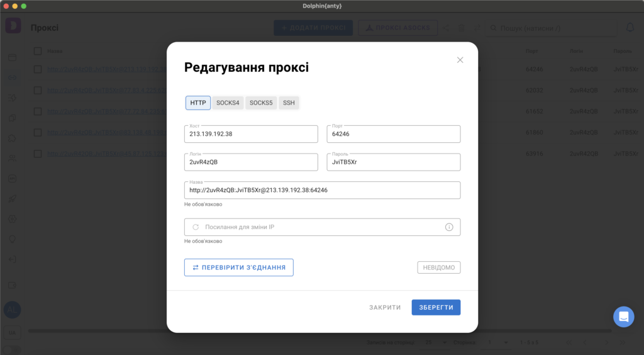644x355 pixels.
Task: Click the user avatar in sidebar
Action: click(x=12, y=310)
